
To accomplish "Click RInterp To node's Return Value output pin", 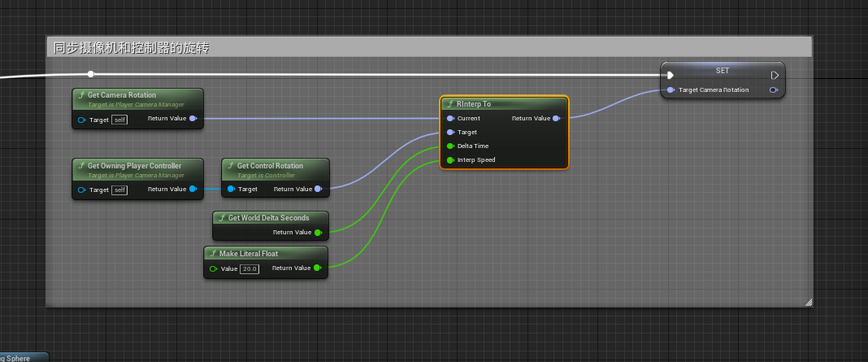I will coord(556,119).
